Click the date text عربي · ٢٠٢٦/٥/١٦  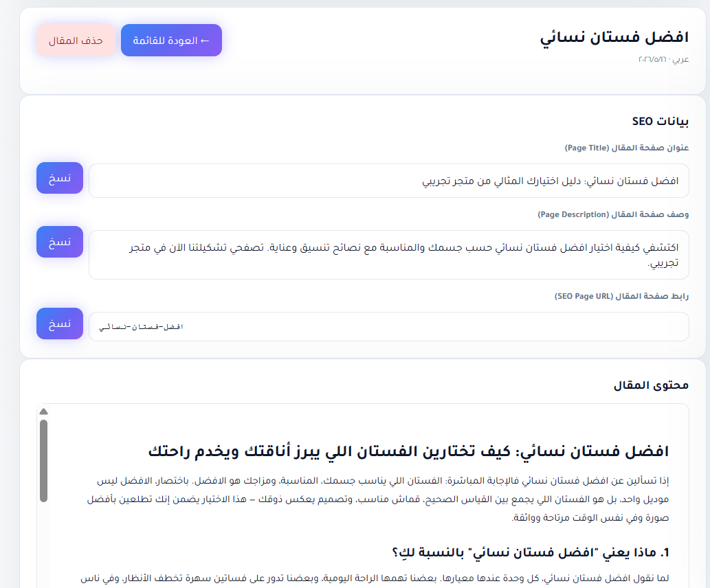click(x=663, y=59)
